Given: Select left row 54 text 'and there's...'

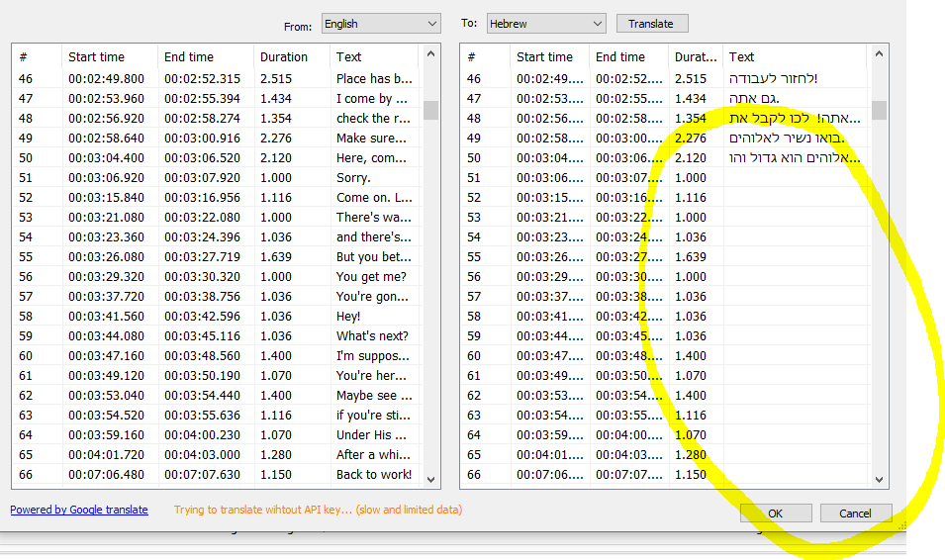Looking at the screenshot, I should (x=374, y=236).
